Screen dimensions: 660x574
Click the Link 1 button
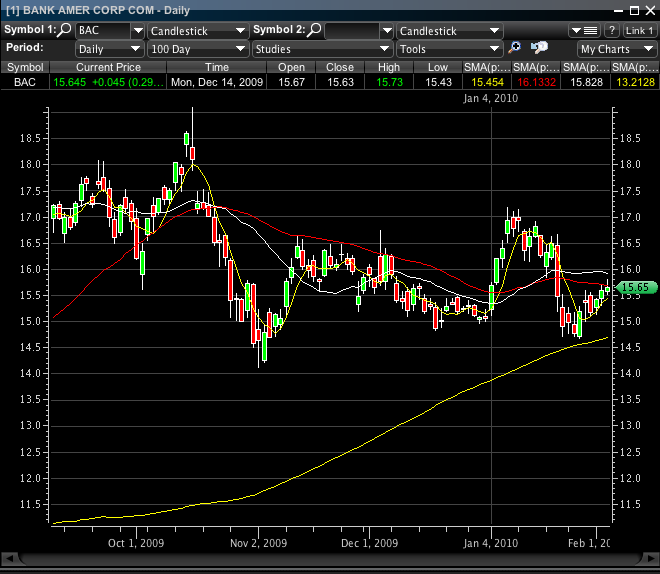pos(640,30)
